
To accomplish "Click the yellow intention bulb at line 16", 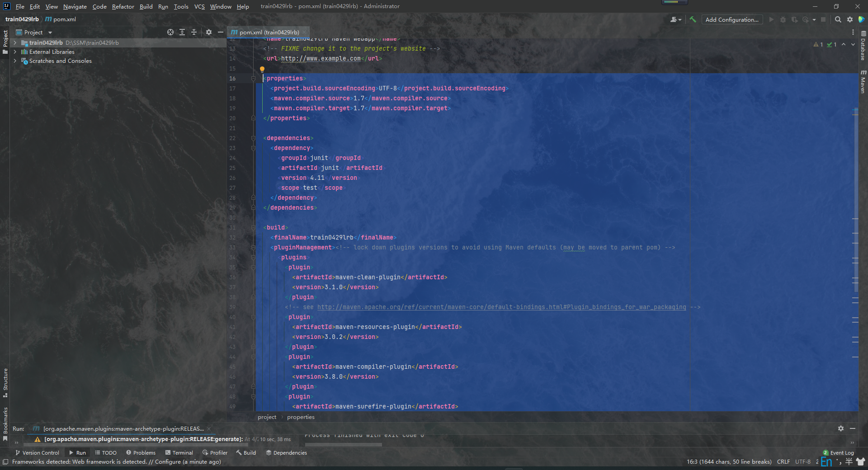I will [x=262, y=69].
